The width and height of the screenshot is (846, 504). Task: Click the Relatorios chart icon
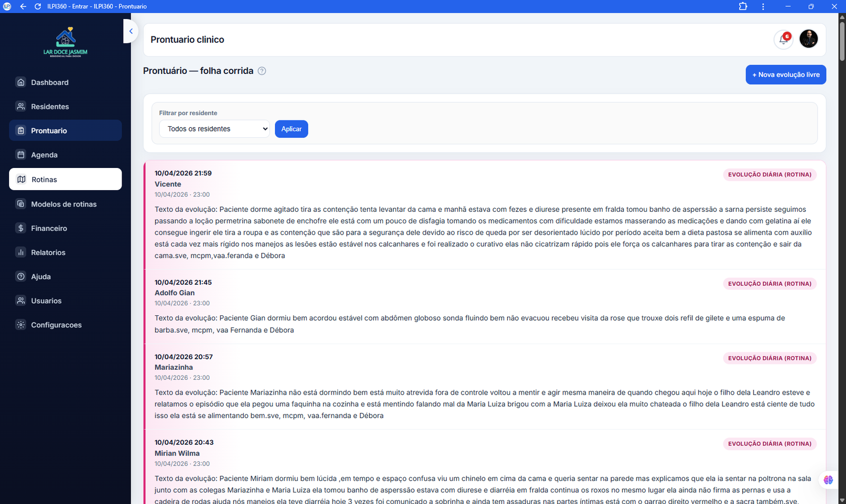pyautogui.click(x=21, y=252)
